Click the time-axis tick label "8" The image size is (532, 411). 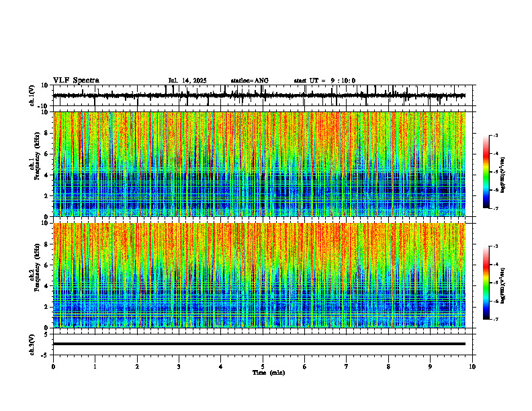[x=388, y=367]
